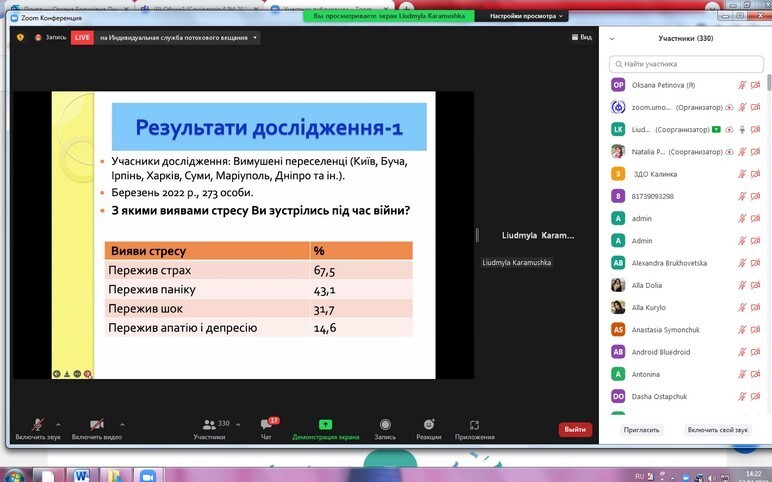Click zoom.umo organizer avatar icon
This screenshot has height=482, width=772.
[x=618, y=107]
